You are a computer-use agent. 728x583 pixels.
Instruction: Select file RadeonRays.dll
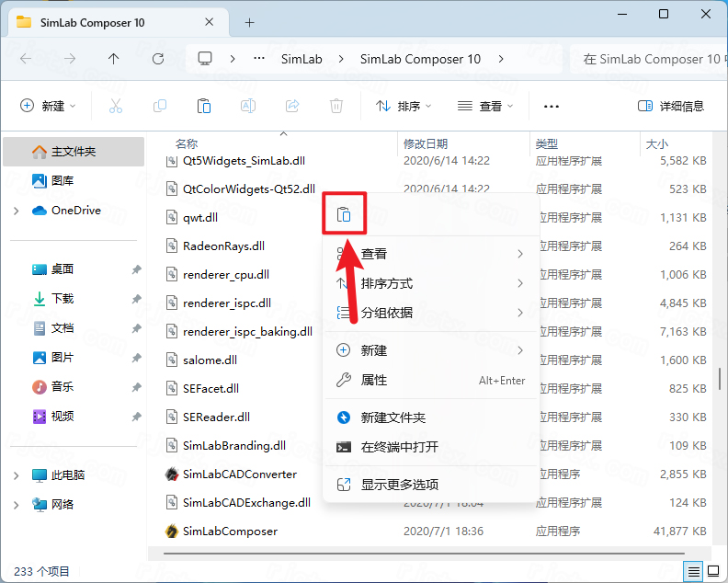click(x=223, y=246)
